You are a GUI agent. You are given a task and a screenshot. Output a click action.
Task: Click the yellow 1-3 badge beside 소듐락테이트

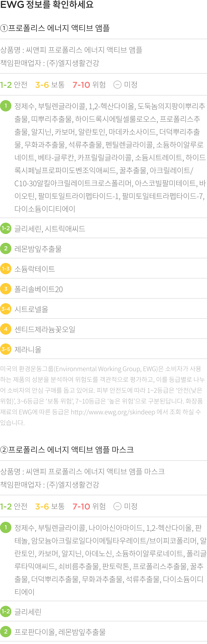6,269
